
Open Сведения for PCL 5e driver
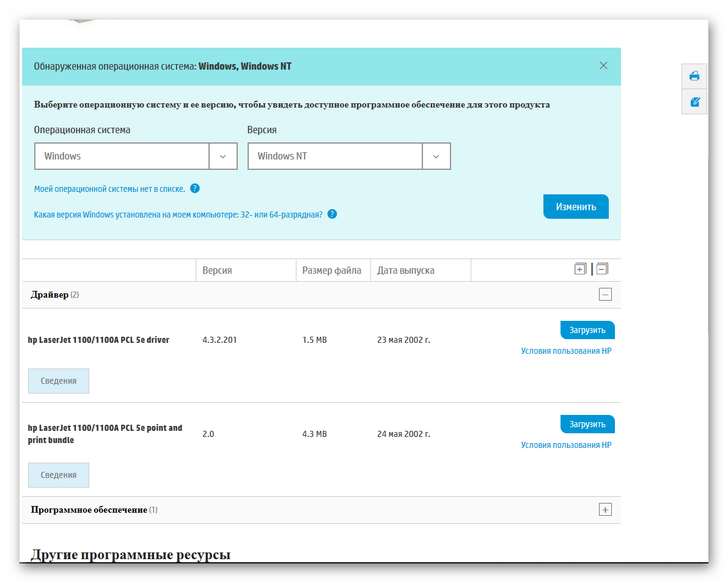click(x=59, y=381)
